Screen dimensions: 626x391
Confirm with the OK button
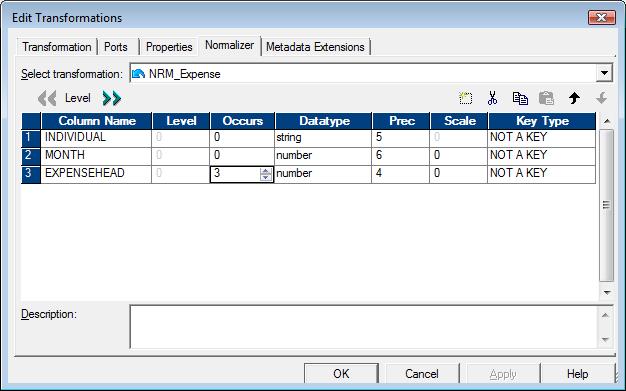tap(341, 374)
